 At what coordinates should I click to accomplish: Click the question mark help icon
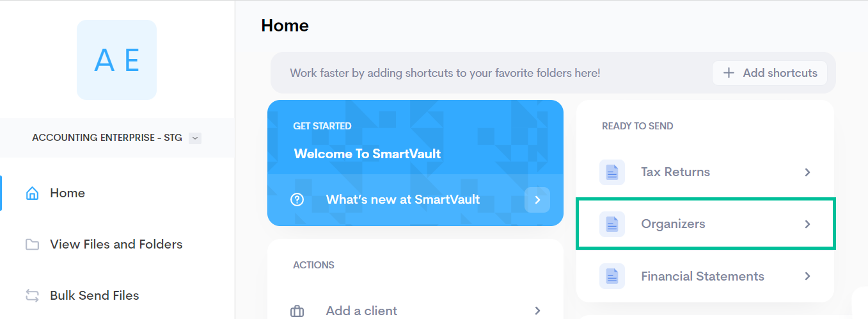click(297, 200)
